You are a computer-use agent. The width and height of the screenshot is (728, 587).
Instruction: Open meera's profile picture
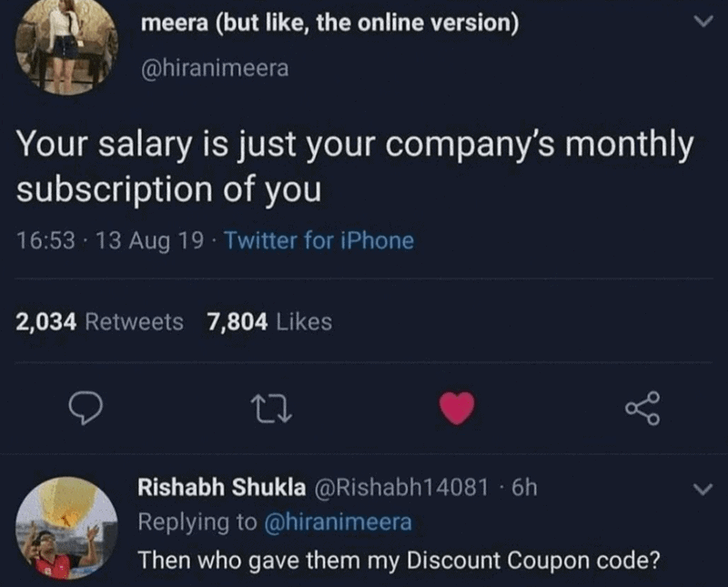pyautogui.click(x=66, y=45)
